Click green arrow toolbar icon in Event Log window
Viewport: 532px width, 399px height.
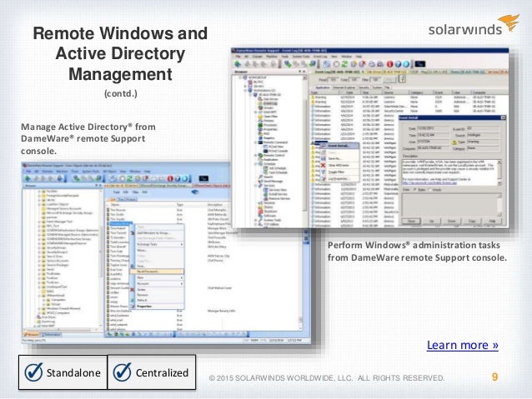[238, 63]
